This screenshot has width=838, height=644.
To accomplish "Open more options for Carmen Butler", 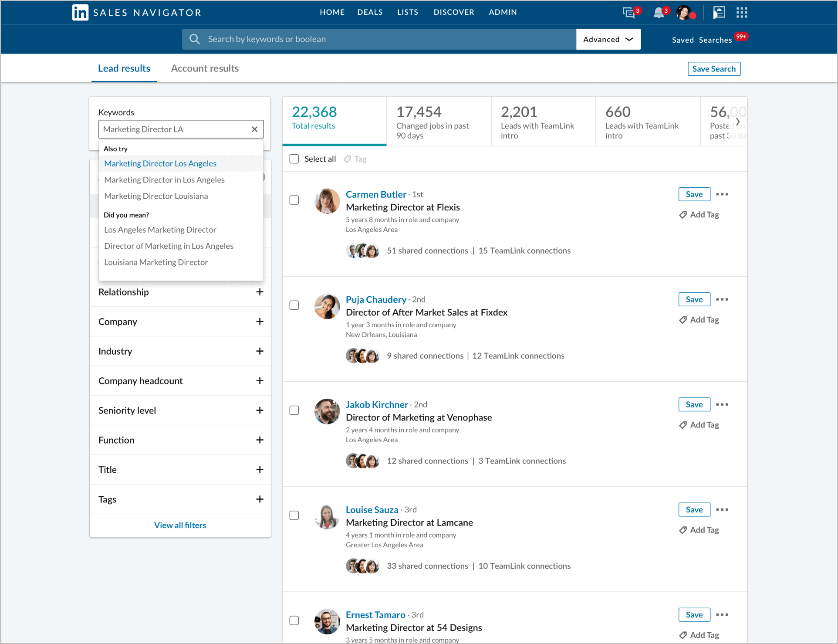I will 722,194.
